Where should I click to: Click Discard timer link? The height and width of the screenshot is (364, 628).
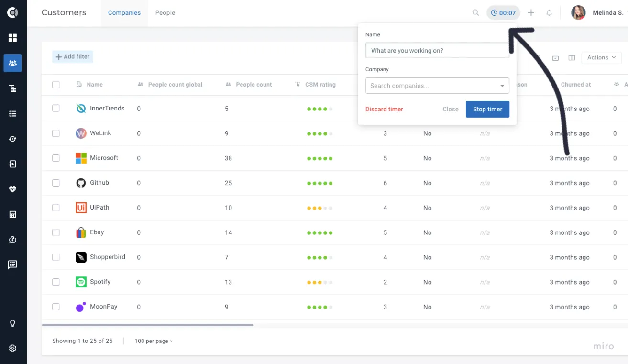click(x=384, y=109)
